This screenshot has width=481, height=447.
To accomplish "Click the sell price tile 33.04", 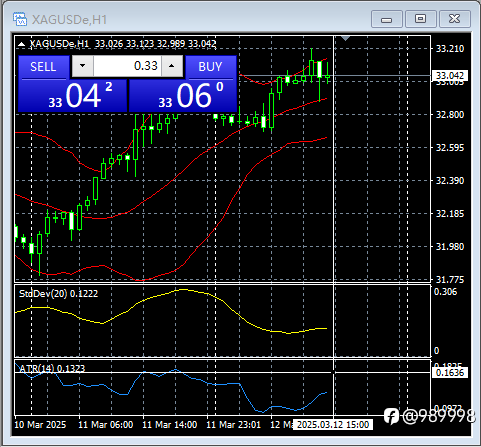I will pos(72,96).
